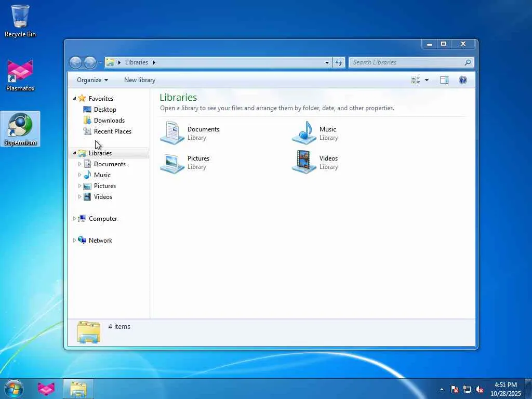Show hidden tray icons arrow
This screenshot has height=399, width=532.
tap(442, 390)
